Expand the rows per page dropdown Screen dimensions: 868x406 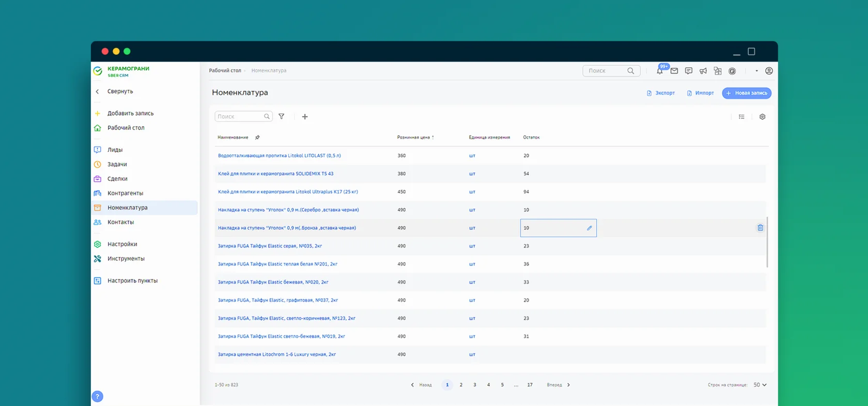pos(760,385)
